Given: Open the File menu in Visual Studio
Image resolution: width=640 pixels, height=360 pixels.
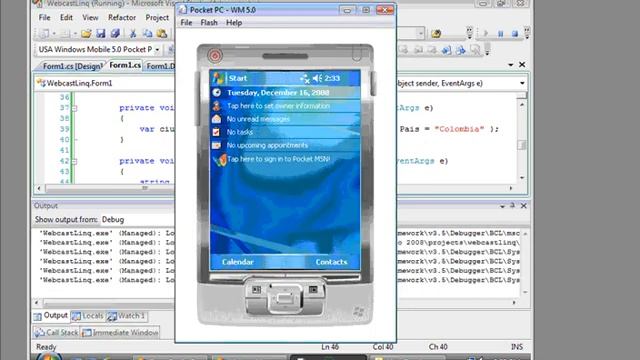Looking at the screenshot, I should [x=44, y=18].
